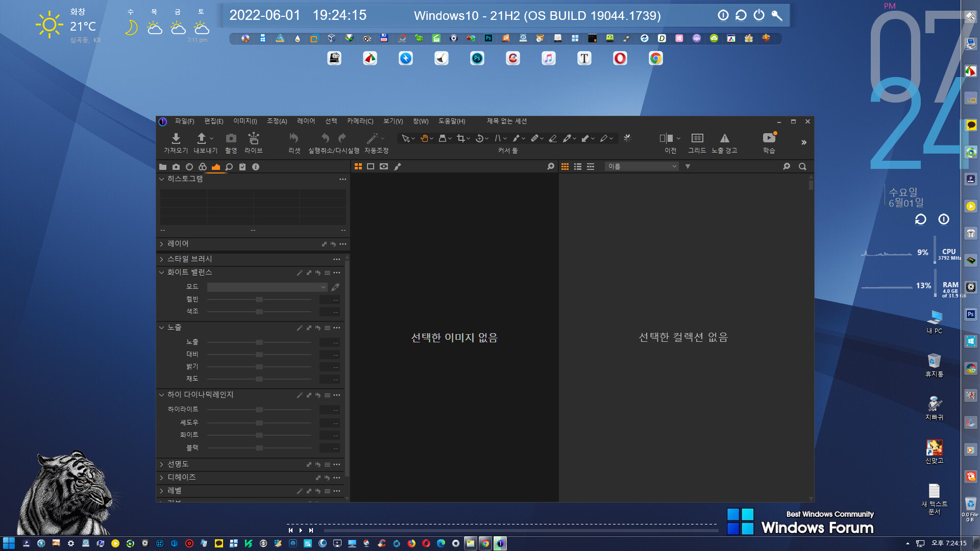Image resolution: width=980 pixels, height=551 pixels.
Task: Switch browser to orange grid view
Action: pyautogui.click(x=565, y=166)
